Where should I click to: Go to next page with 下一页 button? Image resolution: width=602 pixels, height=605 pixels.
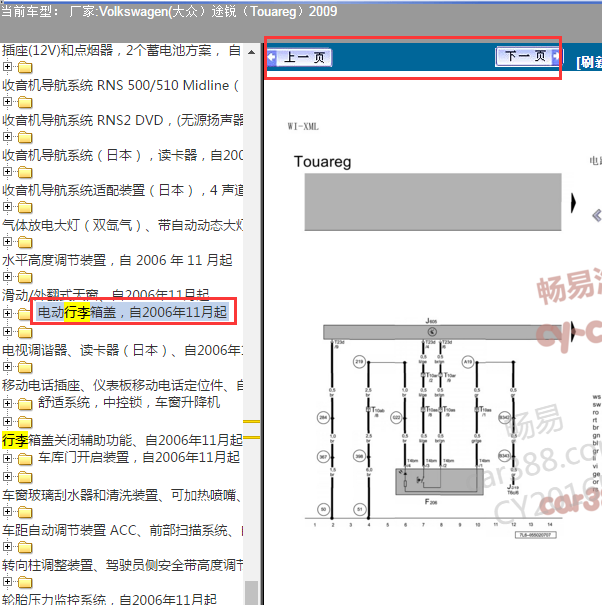(528, 56)
